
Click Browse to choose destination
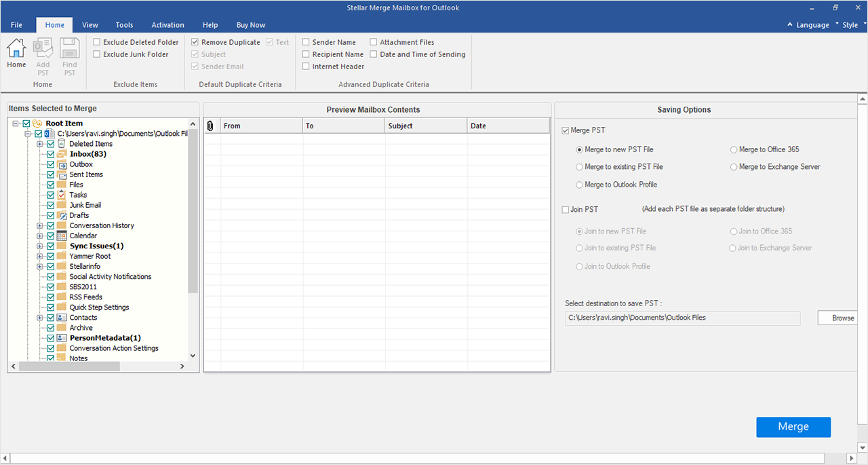pos(842,318)
